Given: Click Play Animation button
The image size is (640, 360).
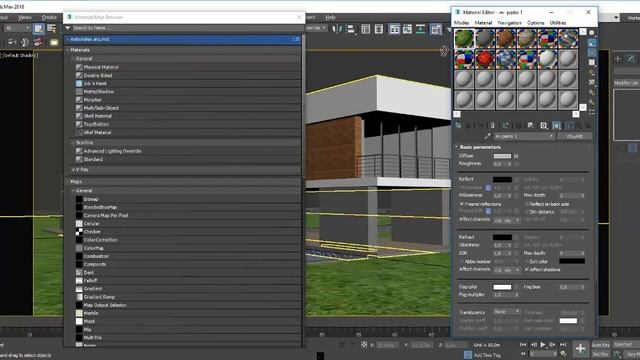Looking at the screenshot, I should (x=543, y=345).
